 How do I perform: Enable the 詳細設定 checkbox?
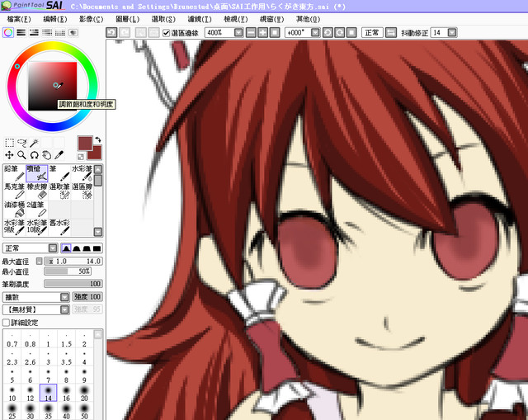[x=7, y=323]
